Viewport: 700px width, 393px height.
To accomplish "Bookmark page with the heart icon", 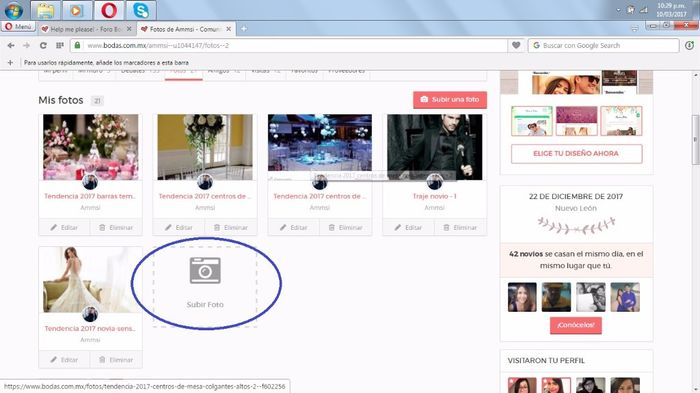I will (516, 45).
